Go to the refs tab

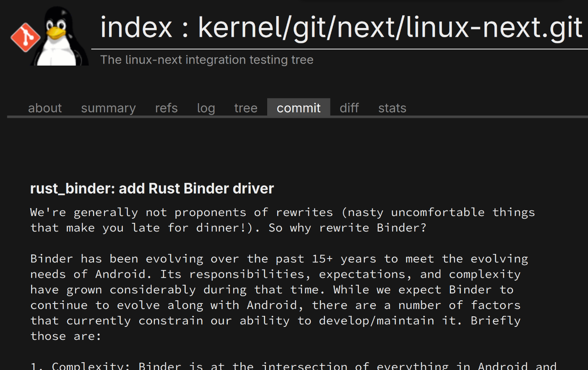point(166,108)
